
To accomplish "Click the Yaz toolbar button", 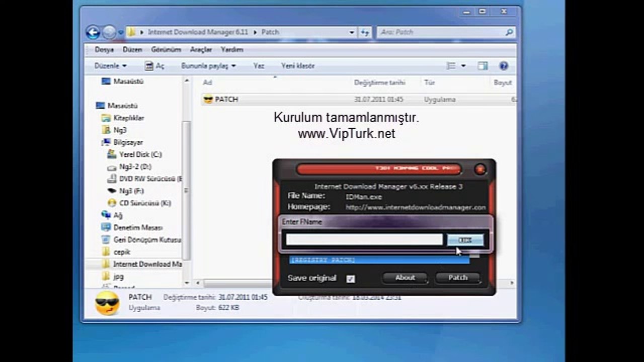I will pos(259,66).
